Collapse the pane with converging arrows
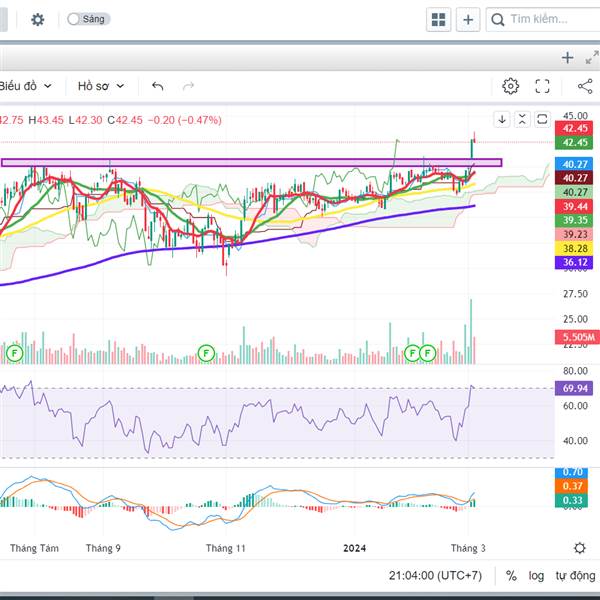 [522, 119]
